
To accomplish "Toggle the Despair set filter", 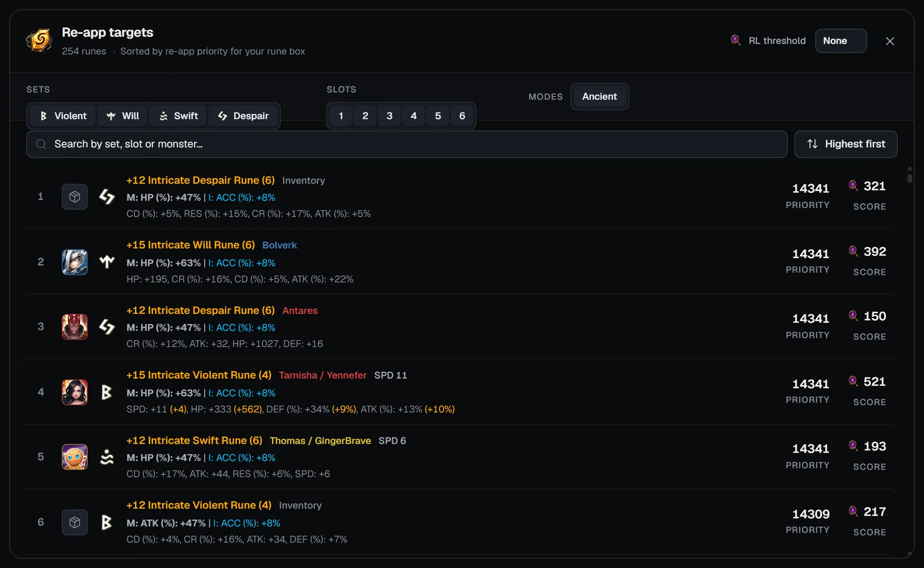I will (243, 116).
